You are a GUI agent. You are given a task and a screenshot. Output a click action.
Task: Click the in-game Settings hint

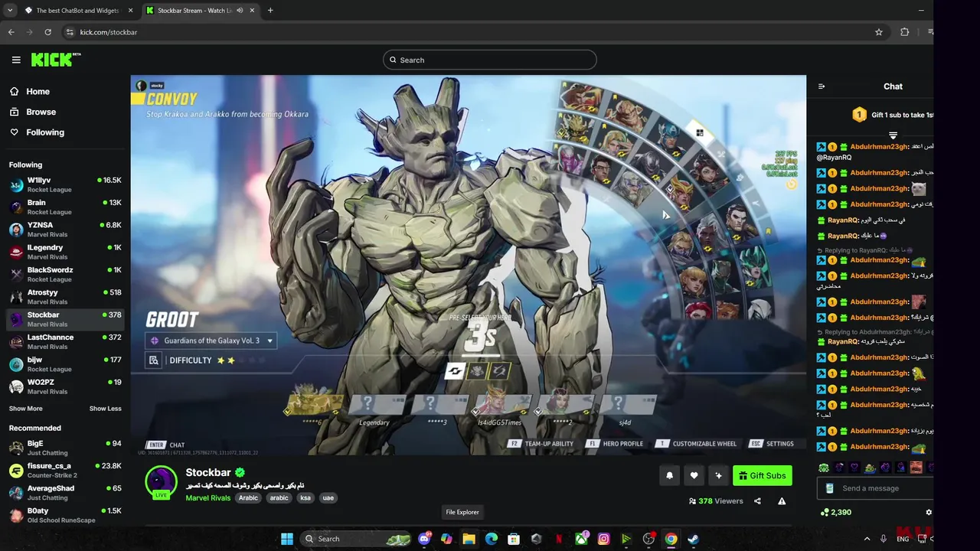tap(772, 444)
